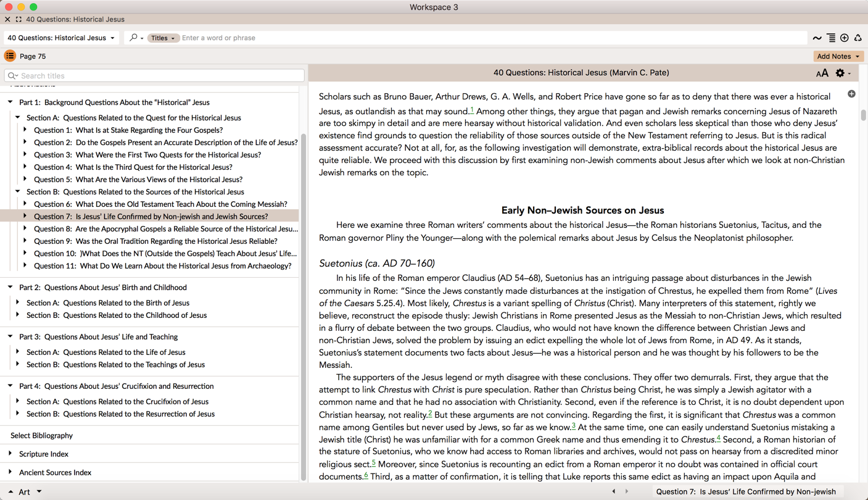The height and width of the screenshot is (500, 868).
Task: Open footnote 5 link after 'religious sect'
Action: tap(373, 463)
